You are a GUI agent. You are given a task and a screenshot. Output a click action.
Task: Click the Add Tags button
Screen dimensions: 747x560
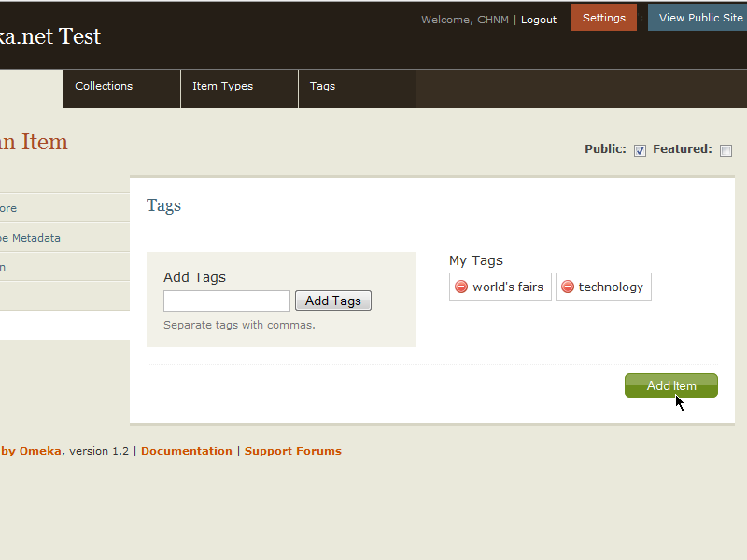click(333, 301)
